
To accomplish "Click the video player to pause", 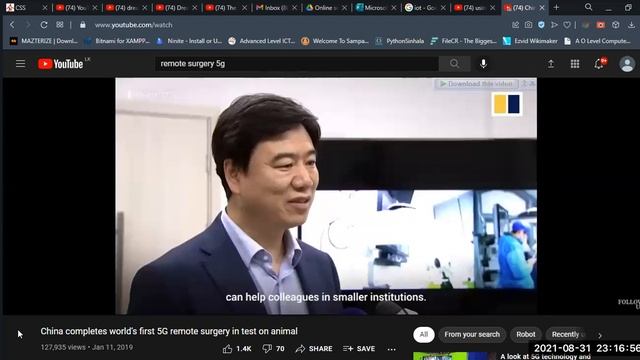I will pos(326,196).
